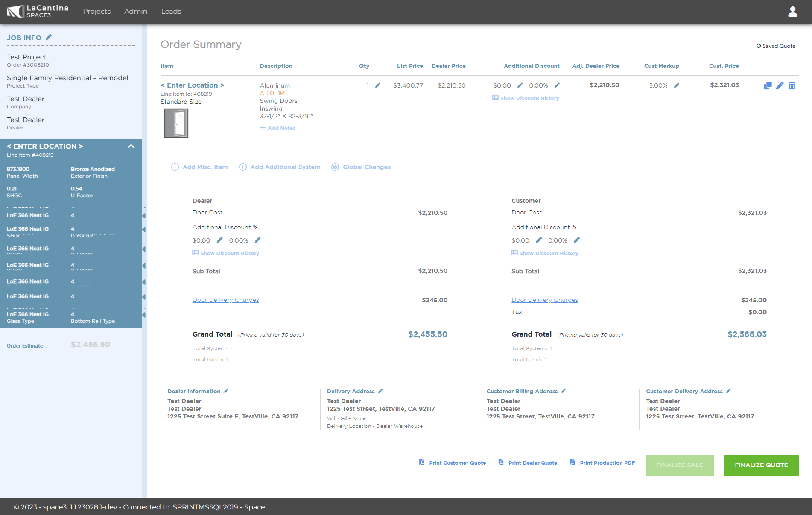Edit customer markup 5.00% pencil
The width and height of the screenshot is (812, 515).
click(676, 85)
